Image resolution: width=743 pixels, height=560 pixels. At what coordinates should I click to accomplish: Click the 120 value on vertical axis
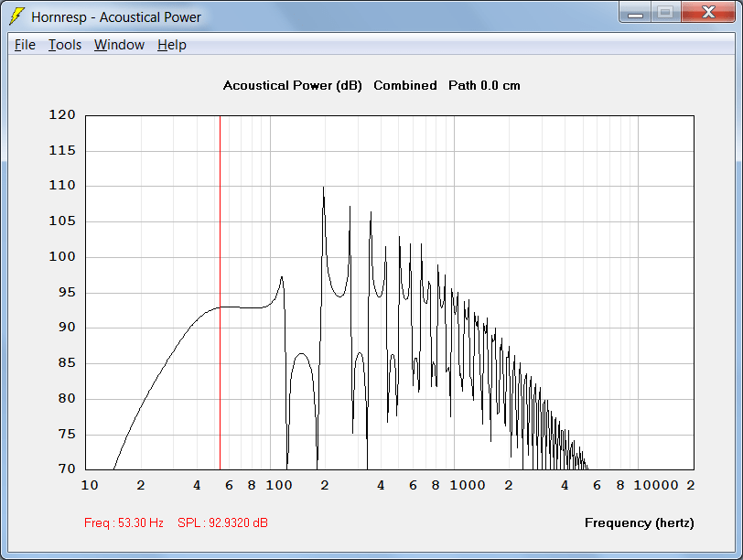coord(62,114)
